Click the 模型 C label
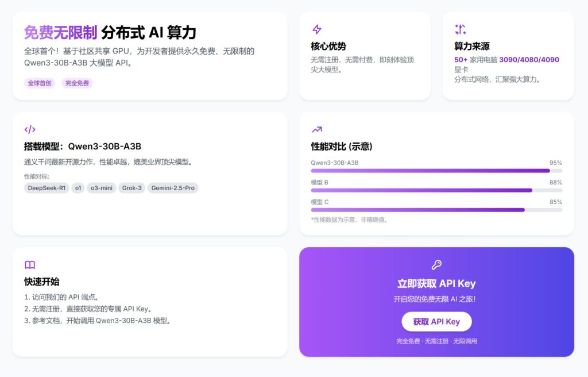 [319, 202]
